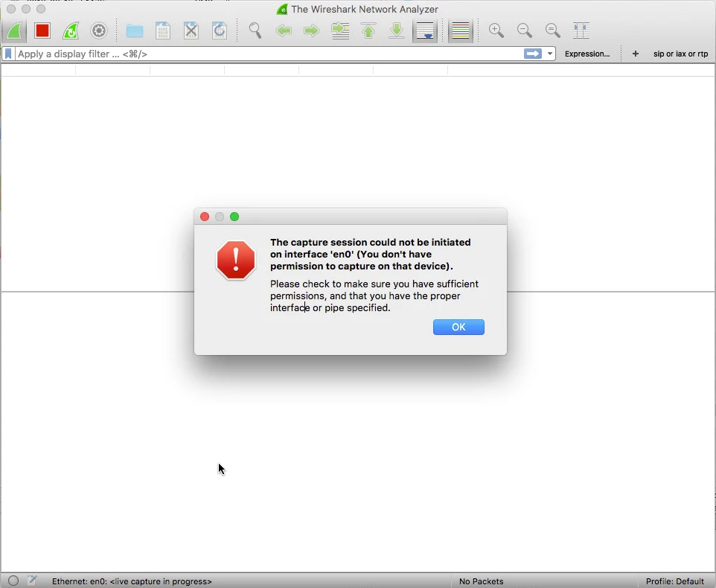Go to specified packet icon
Viewport: 716px width, 588px height.
click(340, 31)
